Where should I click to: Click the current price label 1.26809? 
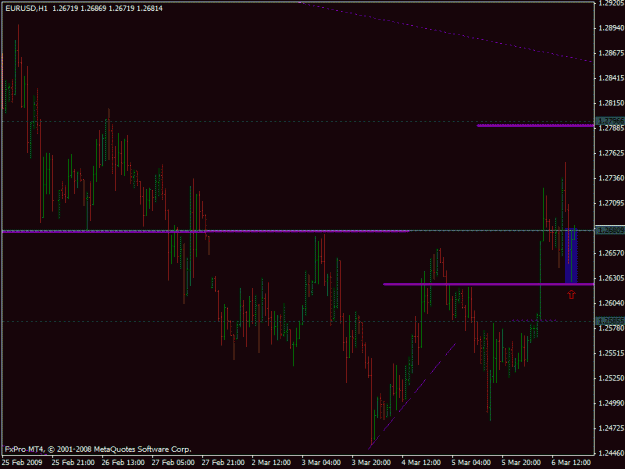point(610,230)
